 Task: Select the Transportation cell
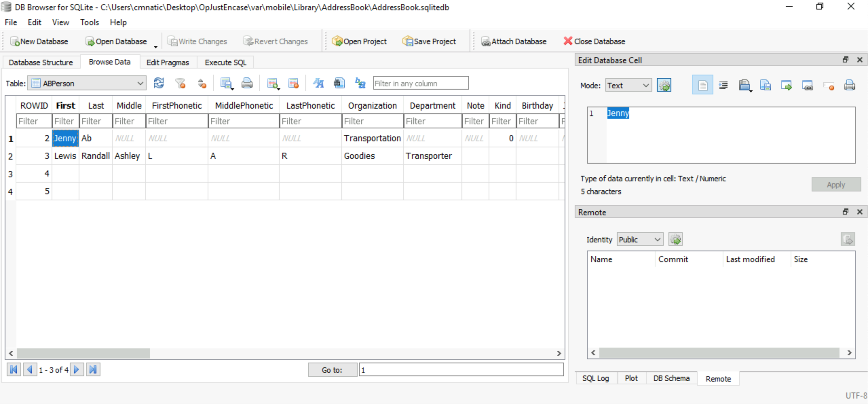pyautogui.click(x=373, y=138)
